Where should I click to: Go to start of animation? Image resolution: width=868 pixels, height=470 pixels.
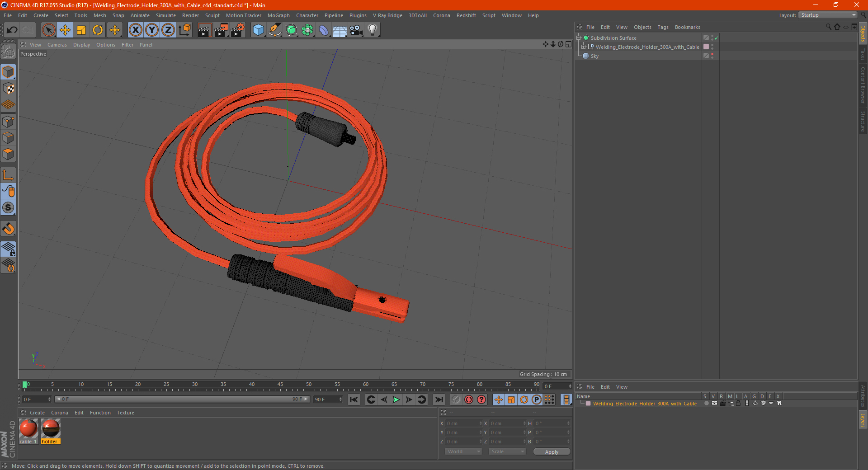354,399
